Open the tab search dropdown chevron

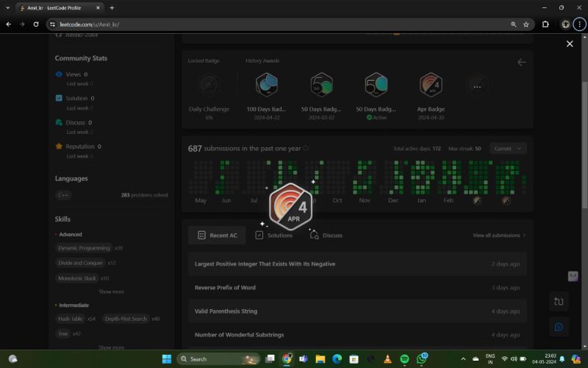tap(7, 7)
